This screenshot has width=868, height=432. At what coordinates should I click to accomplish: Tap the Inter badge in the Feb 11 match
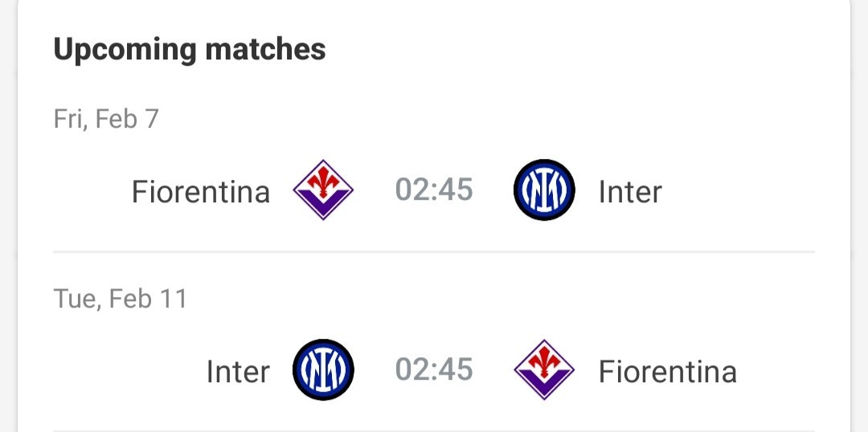click(x=323, y=369)
